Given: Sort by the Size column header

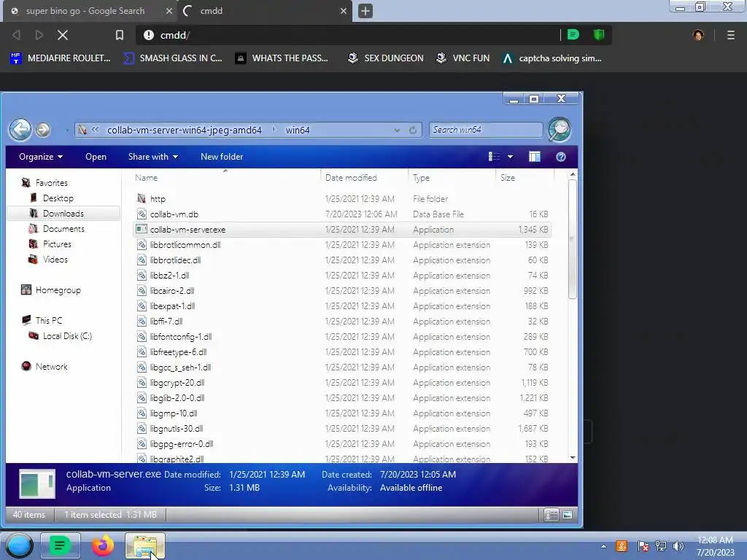Looking at the screenshot, I should 508,178.
